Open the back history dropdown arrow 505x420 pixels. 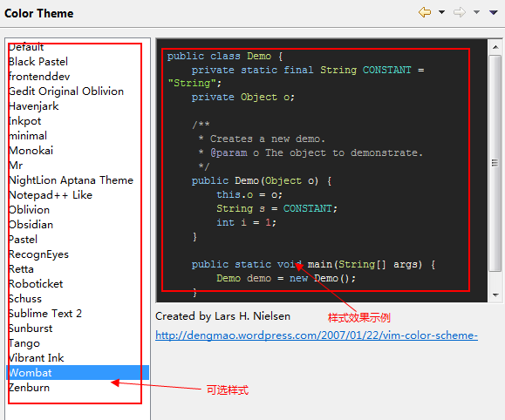pos(442,12)
